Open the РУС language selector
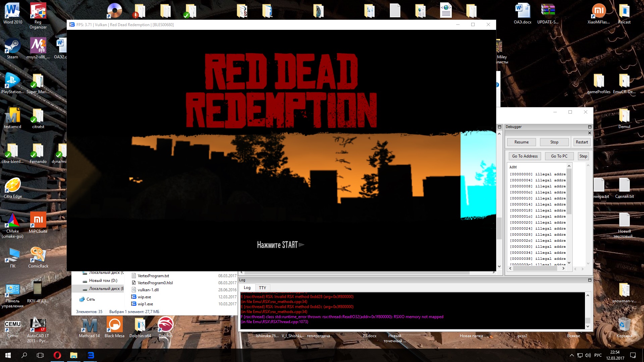Viewport: 644px width, 362px height. point(598,355)
